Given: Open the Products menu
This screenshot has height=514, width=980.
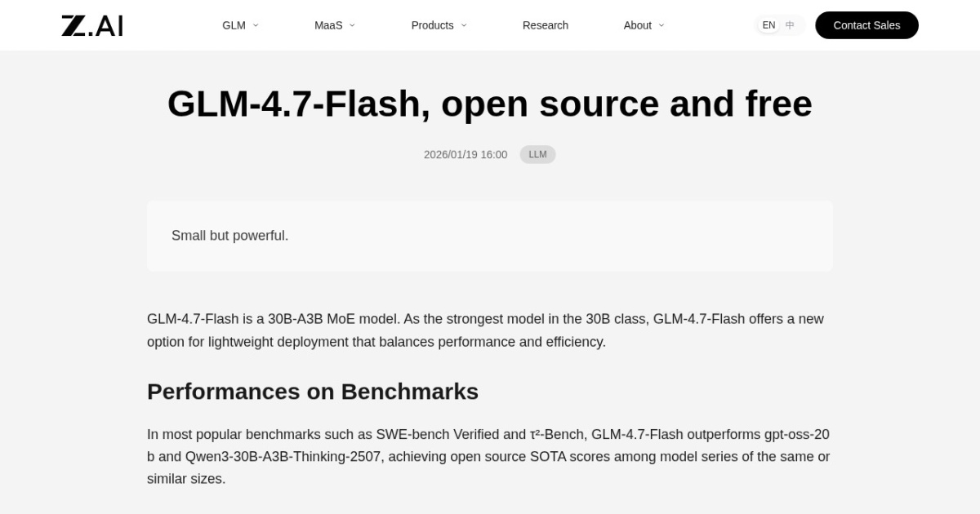Looking at the screenshot, I should click(432, 25).
